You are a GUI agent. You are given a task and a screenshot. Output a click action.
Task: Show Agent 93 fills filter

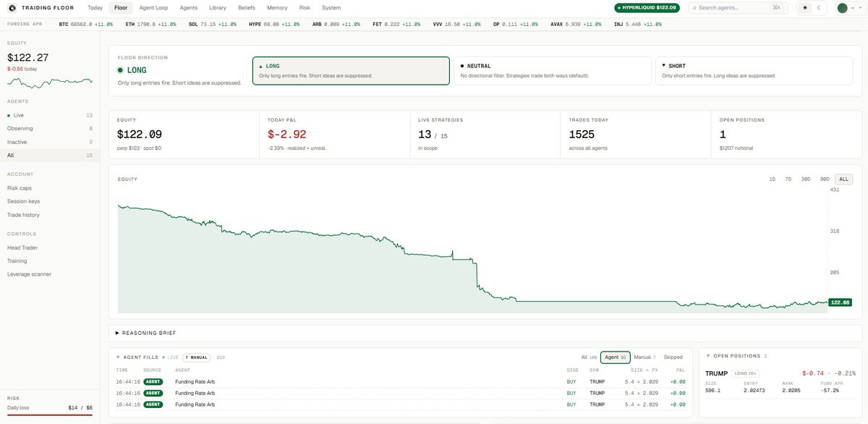tap(616, 357)
